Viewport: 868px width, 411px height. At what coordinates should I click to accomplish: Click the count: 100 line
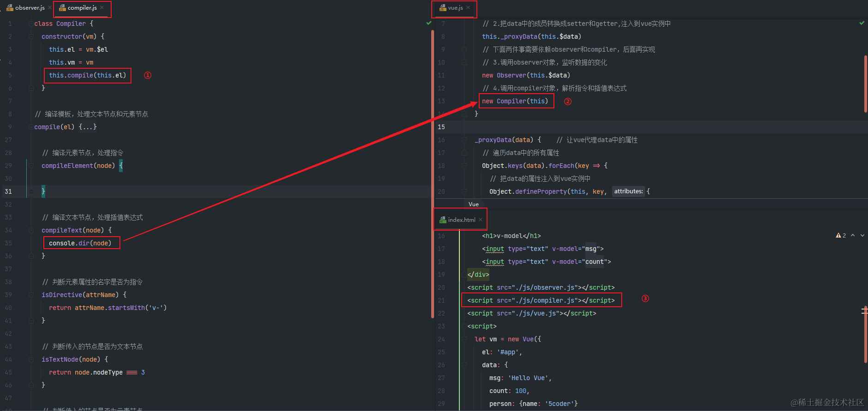(510, 391)
